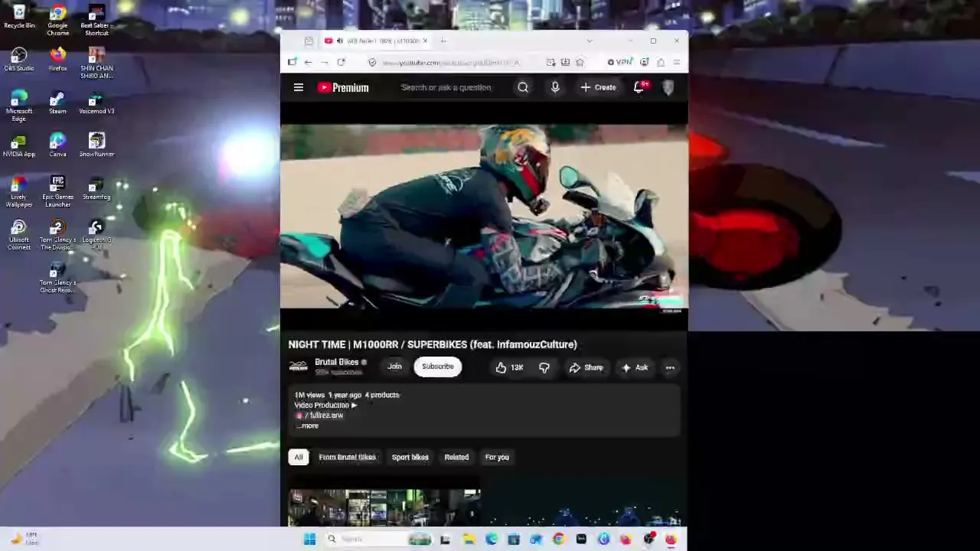Select the Sport bikes chip
Viewport: 980px width, 551px height.
(410, 458)
